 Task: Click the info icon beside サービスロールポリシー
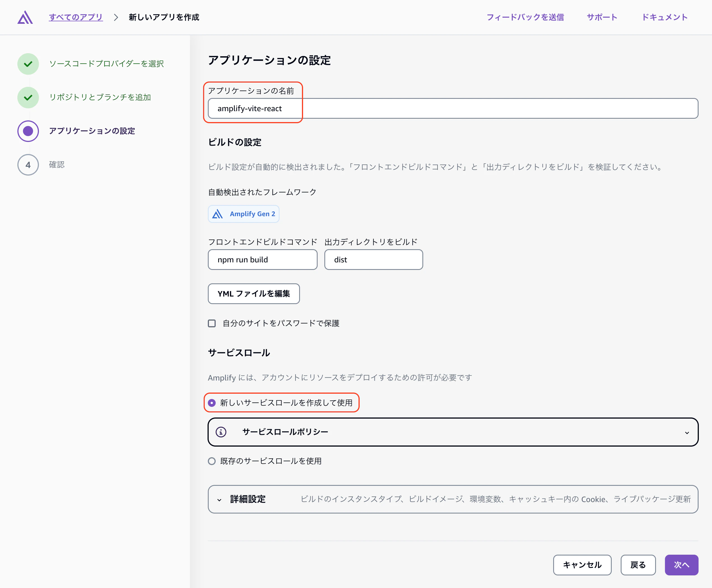point(221,432)
